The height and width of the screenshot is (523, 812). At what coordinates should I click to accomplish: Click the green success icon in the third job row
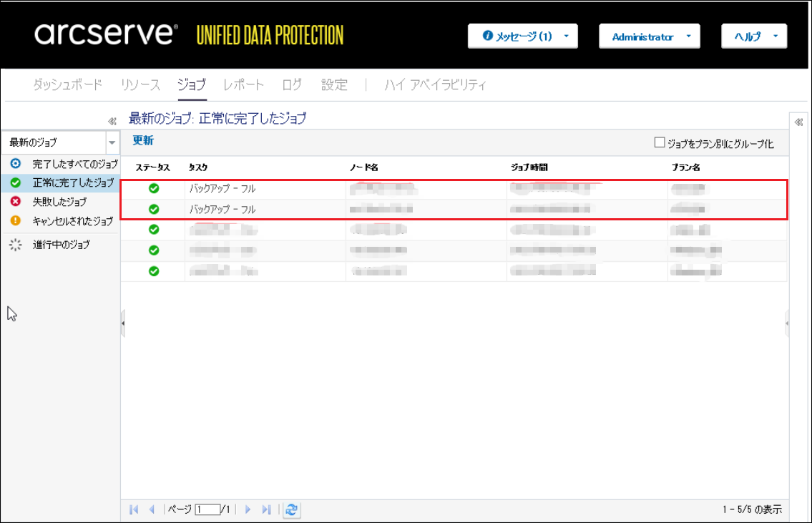click(x=154, y=230)
